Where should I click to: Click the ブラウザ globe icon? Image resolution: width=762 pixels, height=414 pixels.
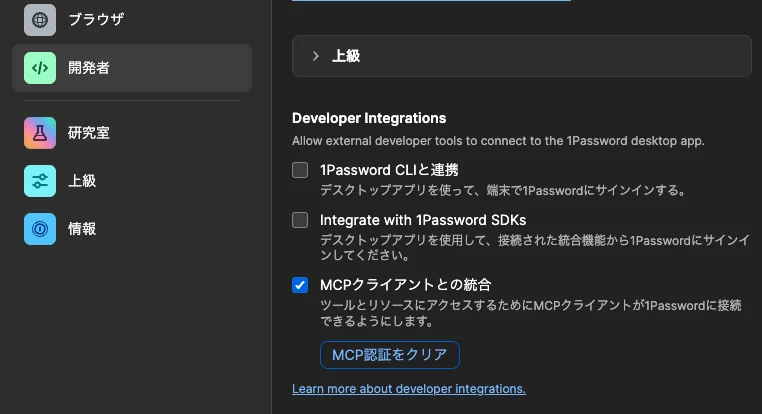[x=40, y=20]
